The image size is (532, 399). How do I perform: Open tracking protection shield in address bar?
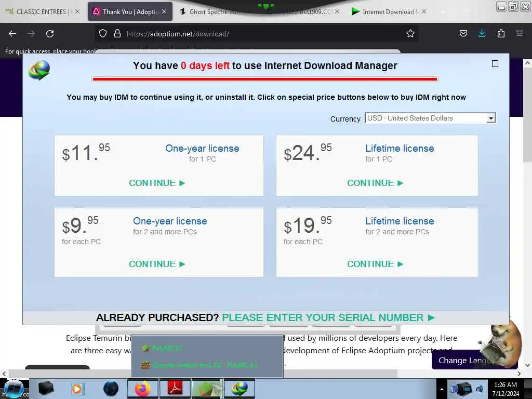(103, 34)
